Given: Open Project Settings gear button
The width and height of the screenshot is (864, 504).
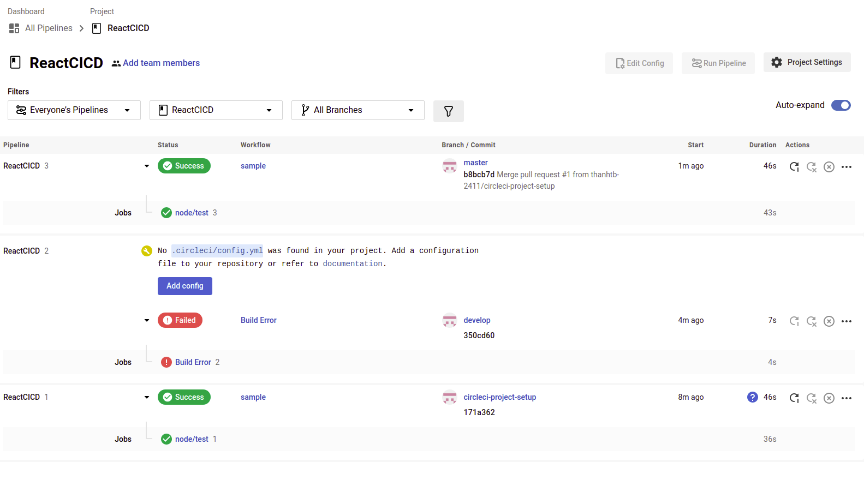Looking at the screenshot, I should click(807, 62).
